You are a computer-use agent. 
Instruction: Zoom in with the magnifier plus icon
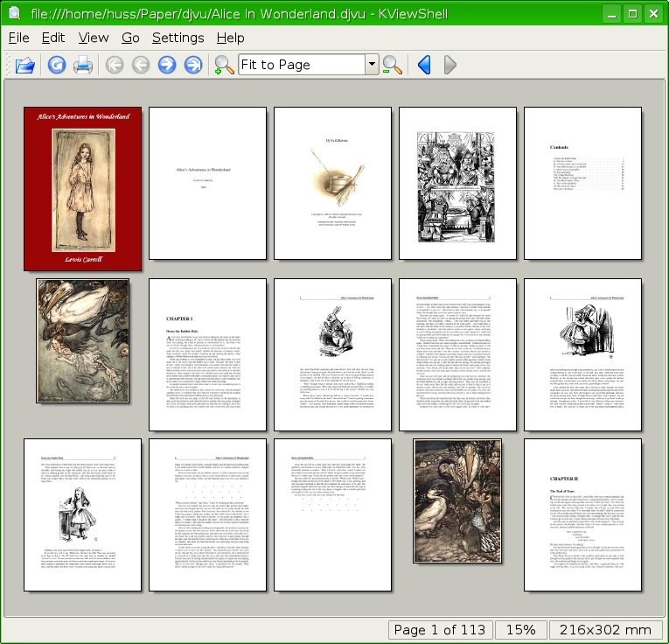[x=224, y=66]
